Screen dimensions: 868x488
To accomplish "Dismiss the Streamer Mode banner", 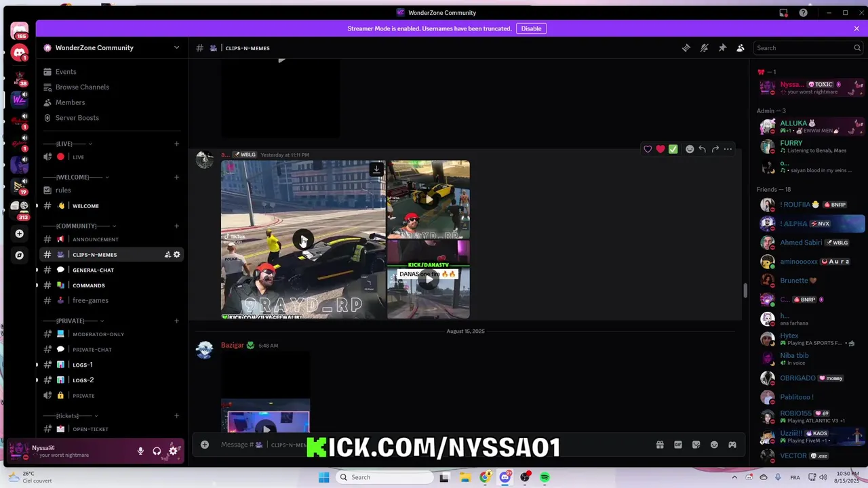I will [856, 28].
